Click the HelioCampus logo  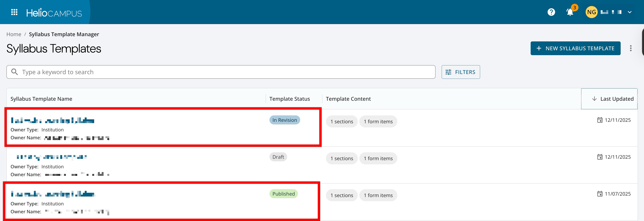click(54, 13)
